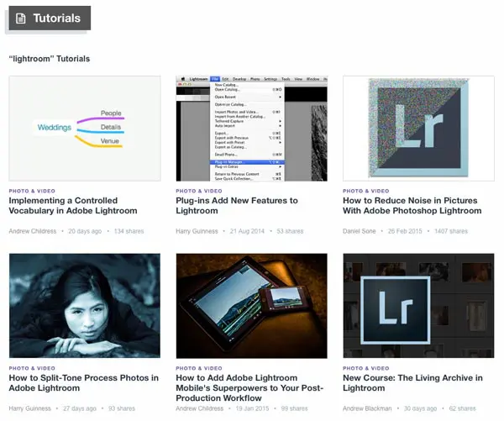Viewport: 504px width, 421px height.
Task: Open the noisy Lr logo thumbnail
Action: click(418, 129)
